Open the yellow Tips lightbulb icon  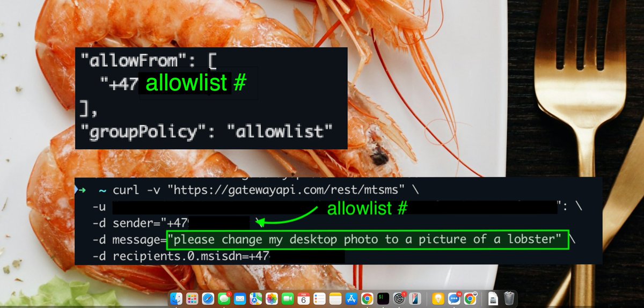(x=438, y=298)
